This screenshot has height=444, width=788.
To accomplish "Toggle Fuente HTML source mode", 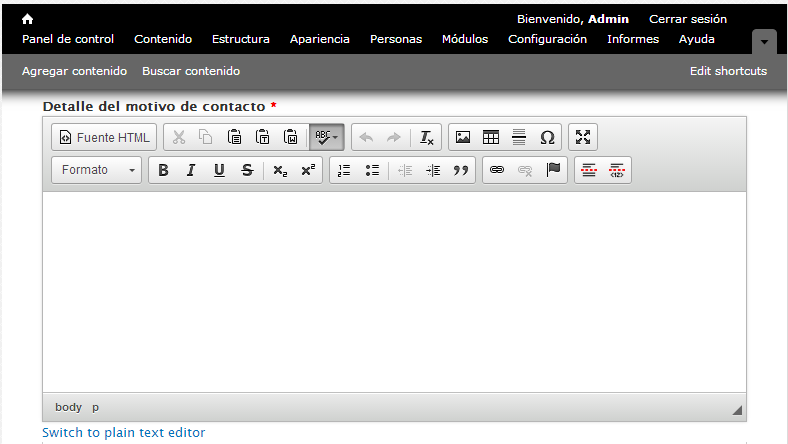I will pyautogui.click(x=104, y=137).
